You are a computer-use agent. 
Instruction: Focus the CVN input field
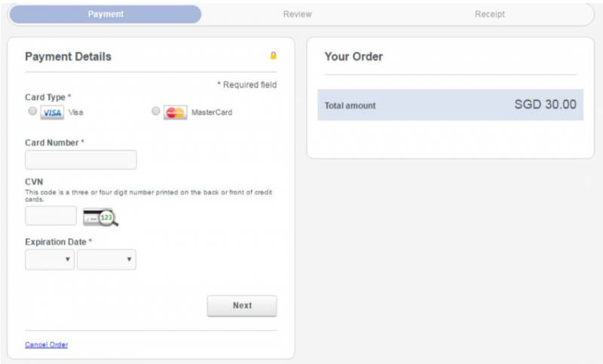[51, 216]
